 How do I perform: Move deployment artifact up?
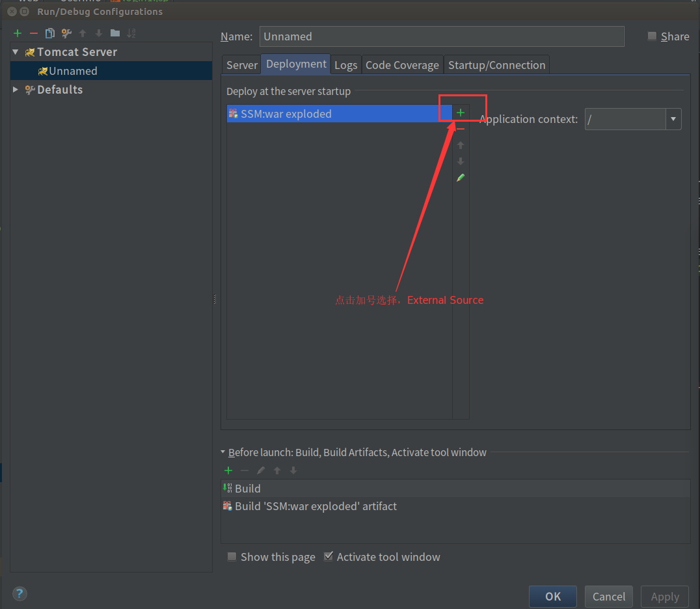click(x=461, y=145)
